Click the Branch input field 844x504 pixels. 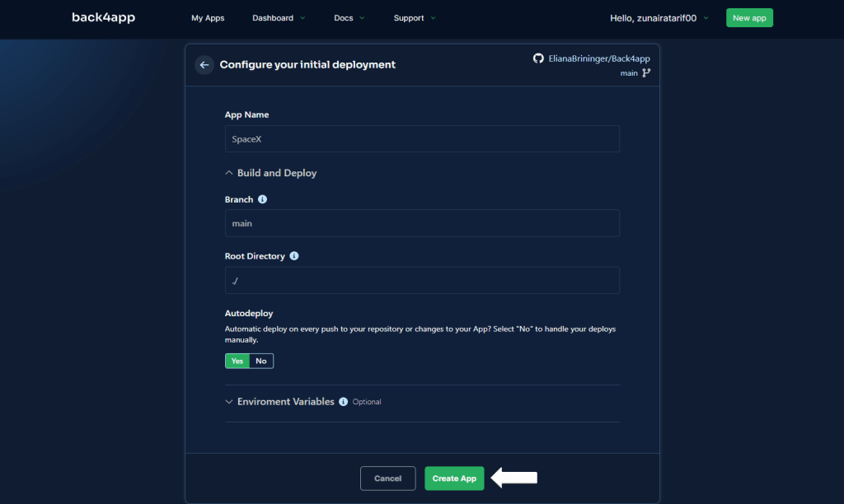422,223
